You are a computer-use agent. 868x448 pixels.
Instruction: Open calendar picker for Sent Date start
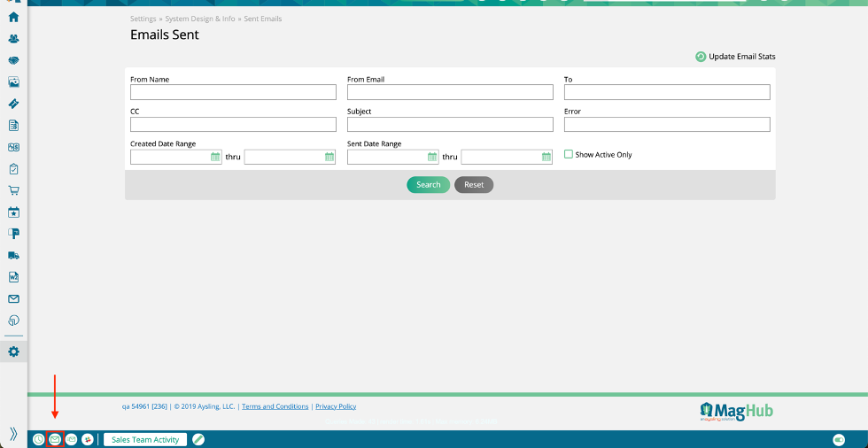coord(432,157)
